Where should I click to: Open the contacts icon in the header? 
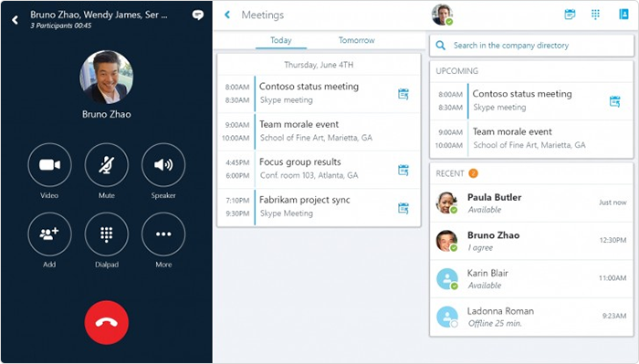(623, 15)
